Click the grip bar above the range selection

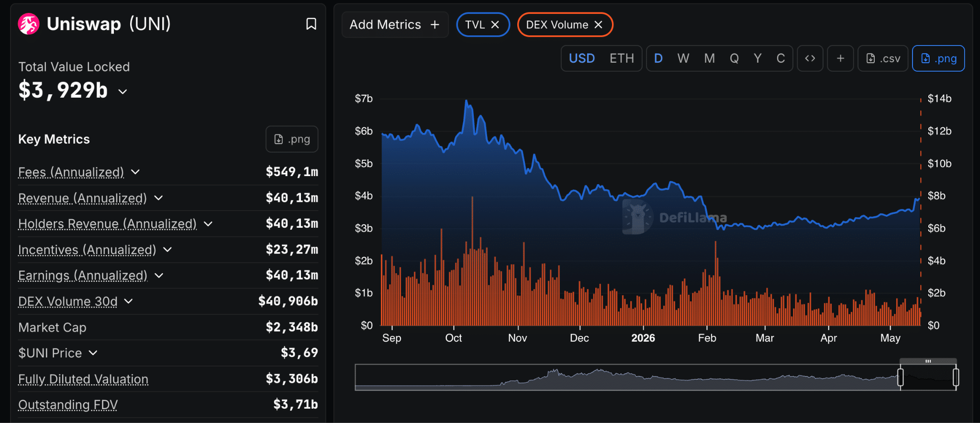(928, 361)
